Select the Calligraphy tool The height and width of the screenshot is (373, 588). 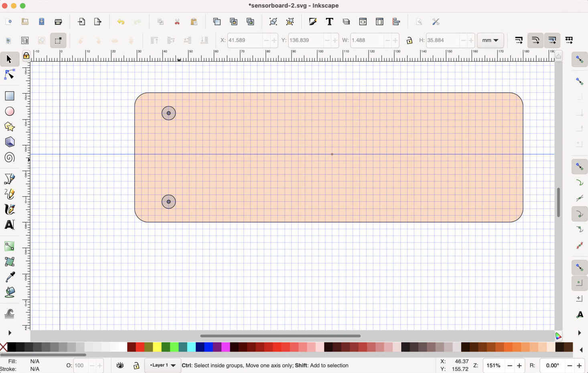9,209
